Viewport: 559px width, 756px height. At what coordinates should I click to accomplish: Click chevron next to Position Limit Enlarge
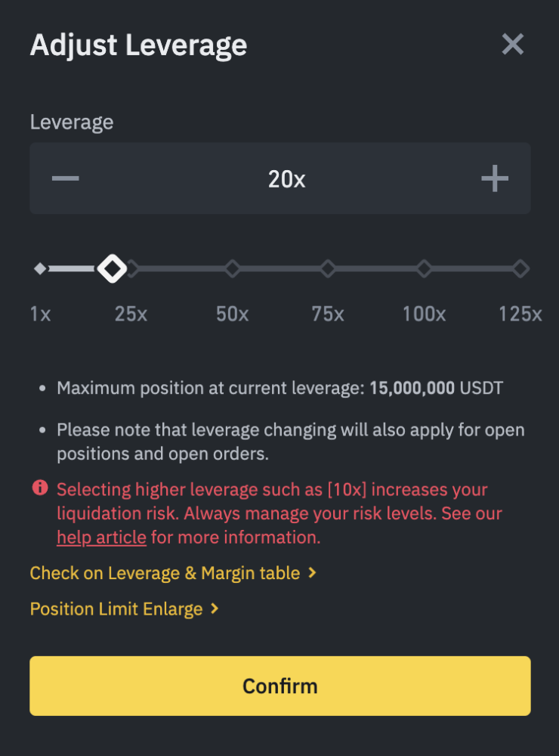[215, 609]
